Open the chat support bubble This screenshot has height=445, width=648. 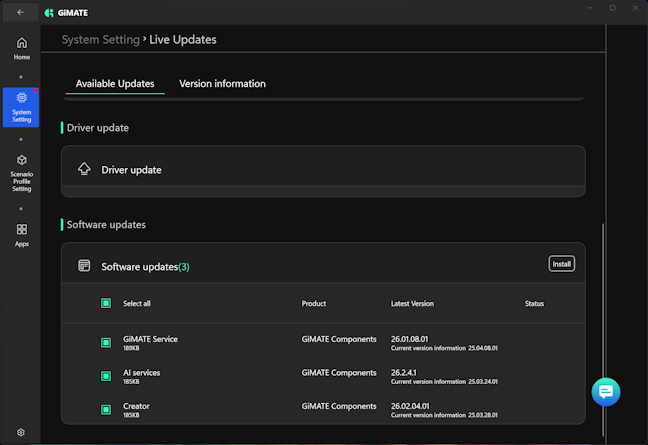pyautogui.click(x=606, y=391)
